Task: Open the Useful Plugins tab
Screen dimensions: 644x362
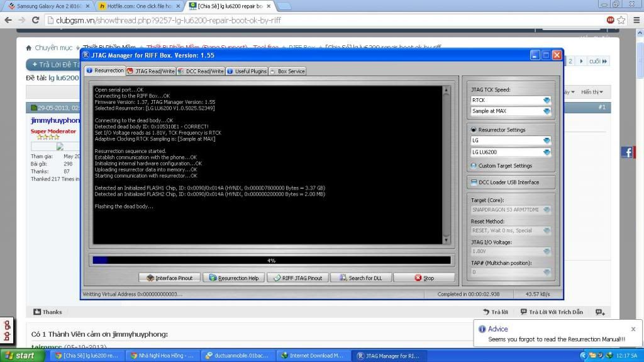Action: 247,71
